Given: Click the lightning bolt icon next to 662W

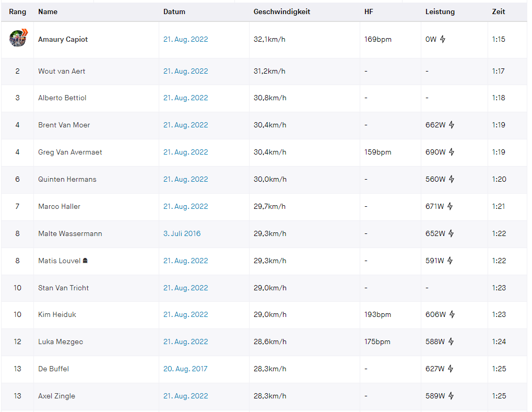Looking at the screenshot, I should click(x=452, y=125).
